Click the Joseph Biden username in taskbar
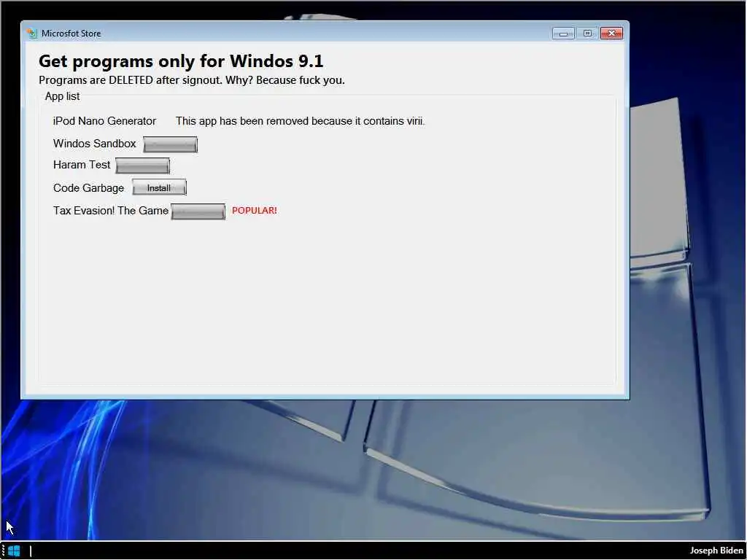Viewport: 747px width, 560px height. pyautogui.click(x=716, y=551)
